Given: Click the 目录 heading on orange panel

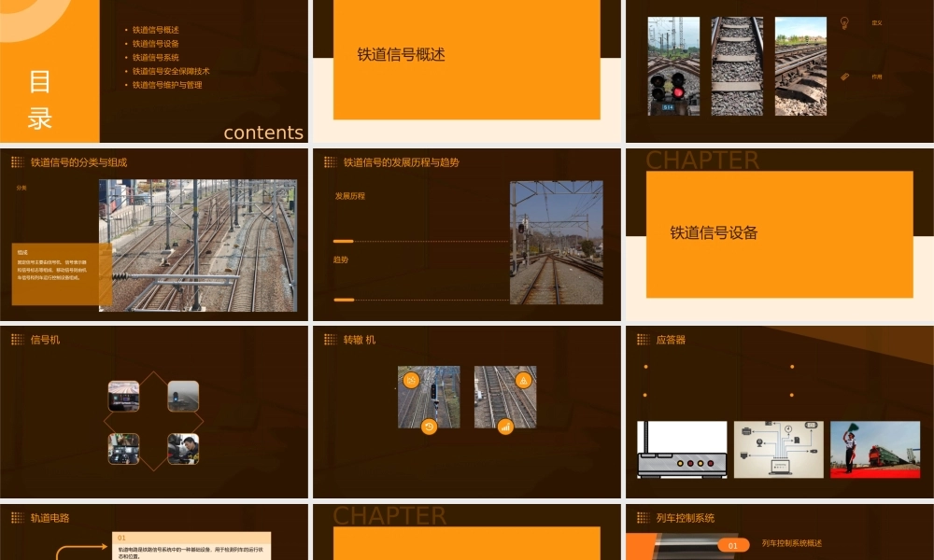Looking at the screenshot, I should [x=40, y=100].
